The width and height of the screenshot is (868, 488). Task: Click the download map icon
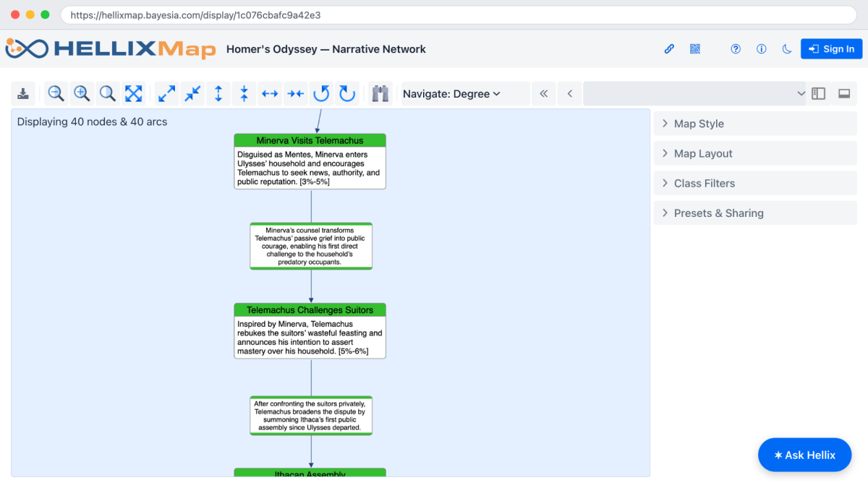24,93
